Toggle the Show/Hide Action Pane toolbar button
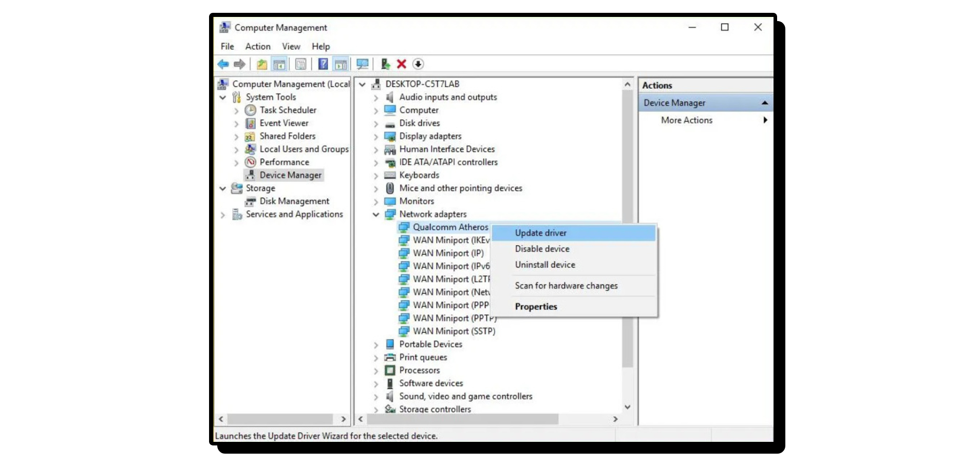 [x=341, y=64]
